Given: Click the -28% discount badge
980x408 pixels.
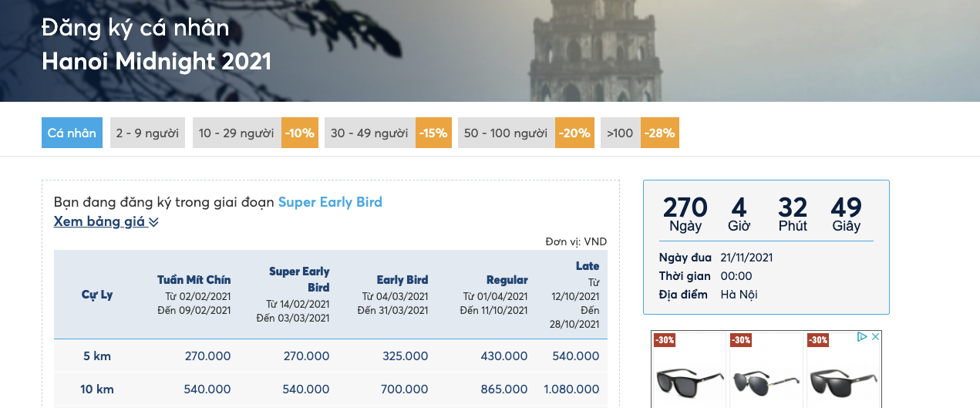Looking at the screenshot, I should 659,133.
